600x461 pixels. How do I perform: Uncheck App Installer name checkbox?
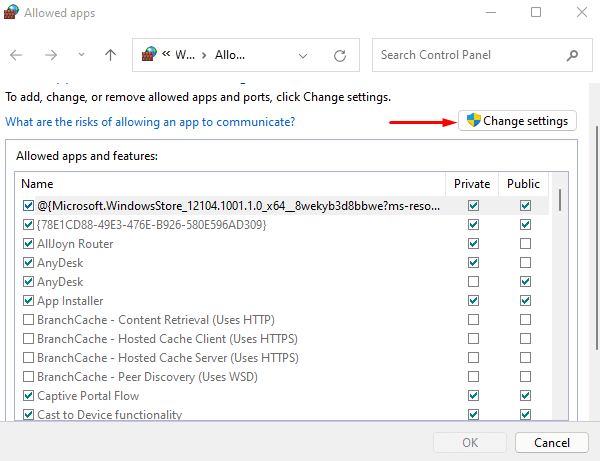click(28, 301)
